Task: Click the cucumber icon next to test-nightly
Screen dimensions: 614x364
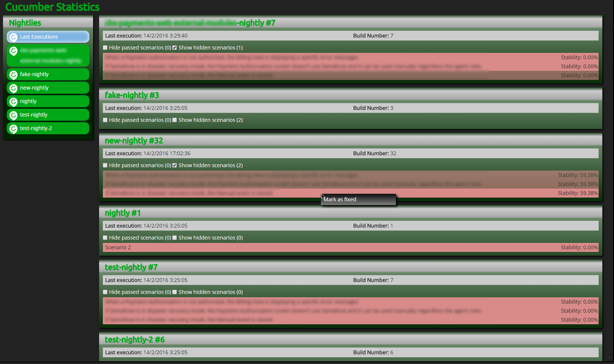Action: coord(14,115)
